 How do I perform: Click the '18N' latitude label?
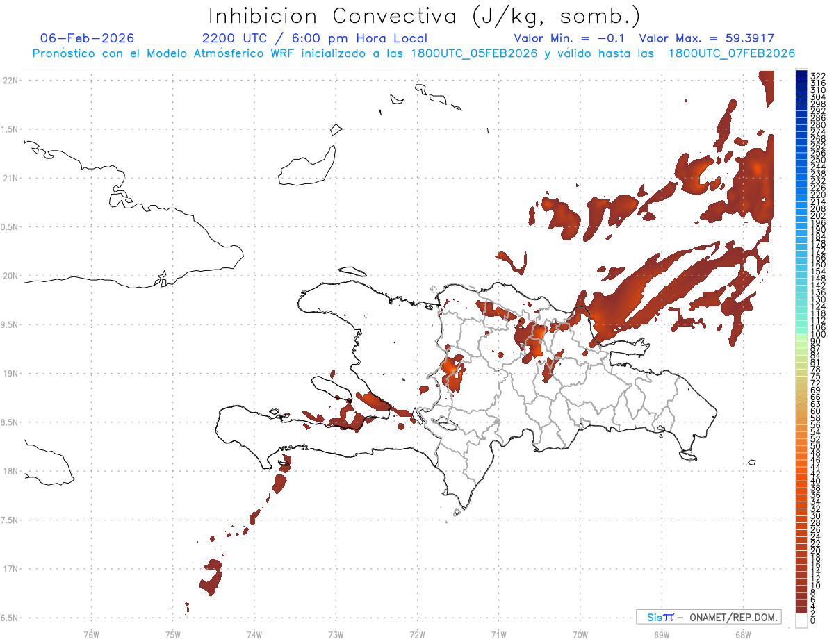click(x=10, y=471)
